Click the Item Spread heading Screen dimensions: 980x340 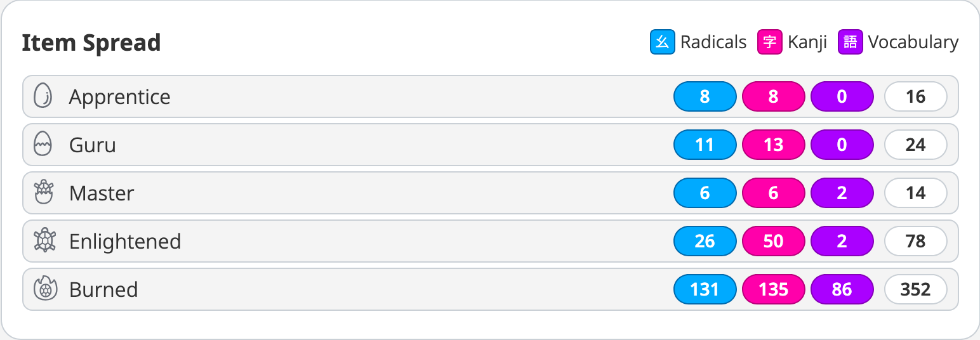tap(91, 43)
